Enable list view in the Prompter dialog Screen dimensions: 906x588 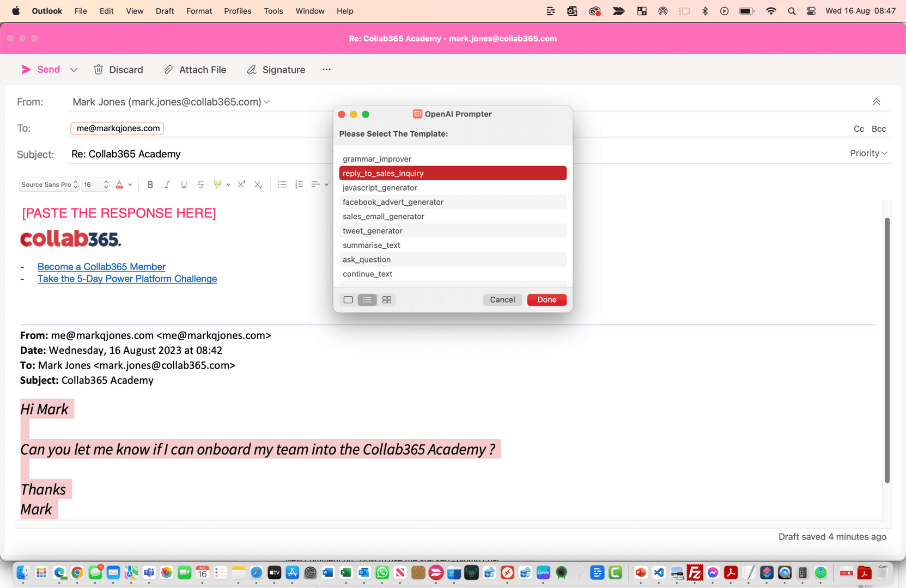[x=367, y=299]
